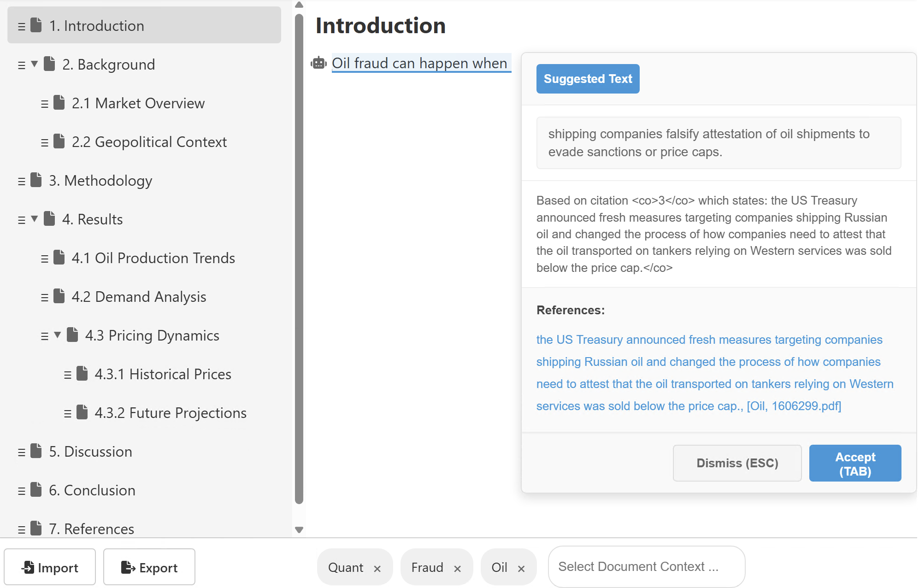Click the outline scroll down arrow
919x588 pixels.
point(299,530)
